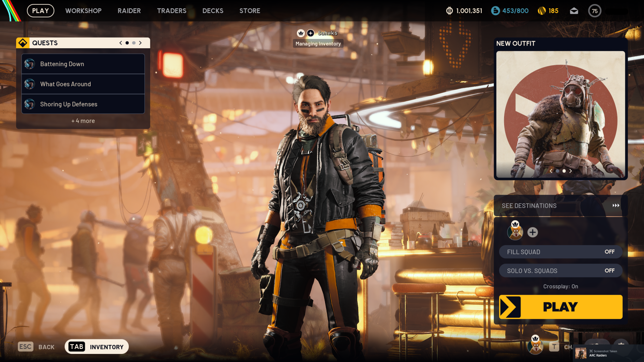Image resolution: width=644 pixels, height=362 pixels.
Task: Select the second outfit carousel dot
Action: 564,171
